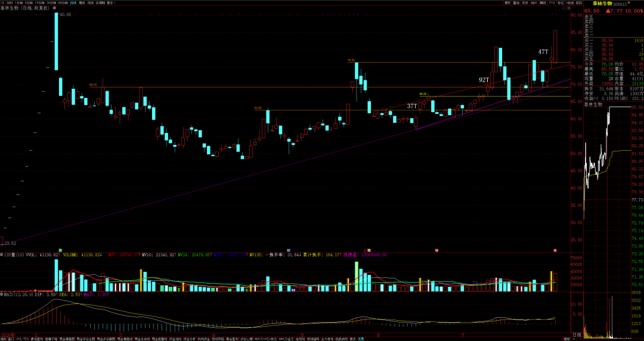Click the tallest cyan candle near 90.65
Image resolution: width=644 pixels, height=341 pixels.
56,42
